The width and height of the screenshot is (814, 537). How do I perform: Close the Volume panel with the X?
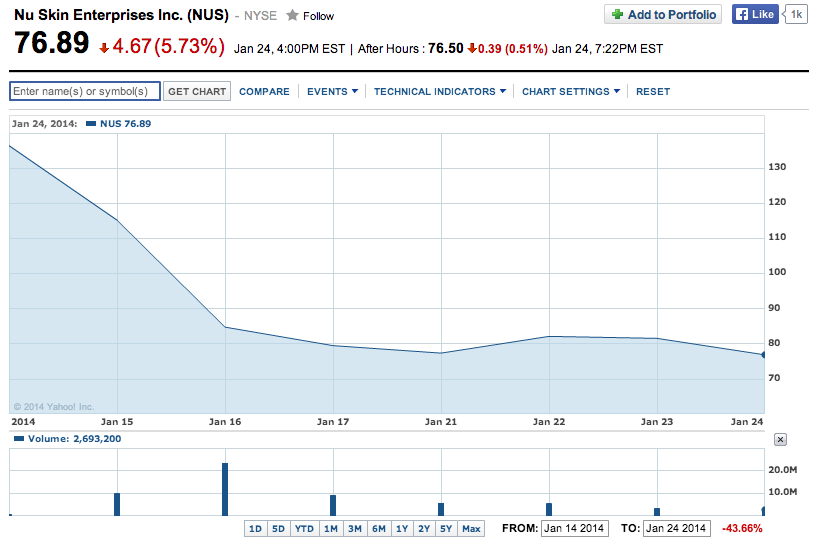click(x=780, y=440)
